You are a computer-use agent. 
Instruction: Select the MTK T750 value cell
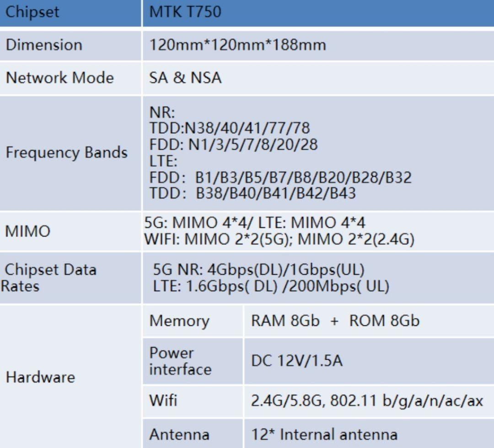pos(318,13)
